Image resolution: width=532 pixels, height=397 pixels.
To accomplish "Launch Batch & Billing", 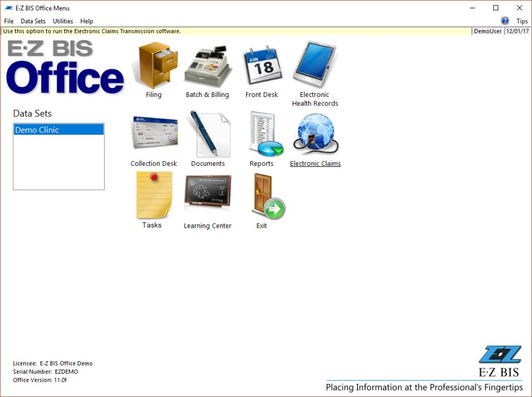I will tap(207, 65).
